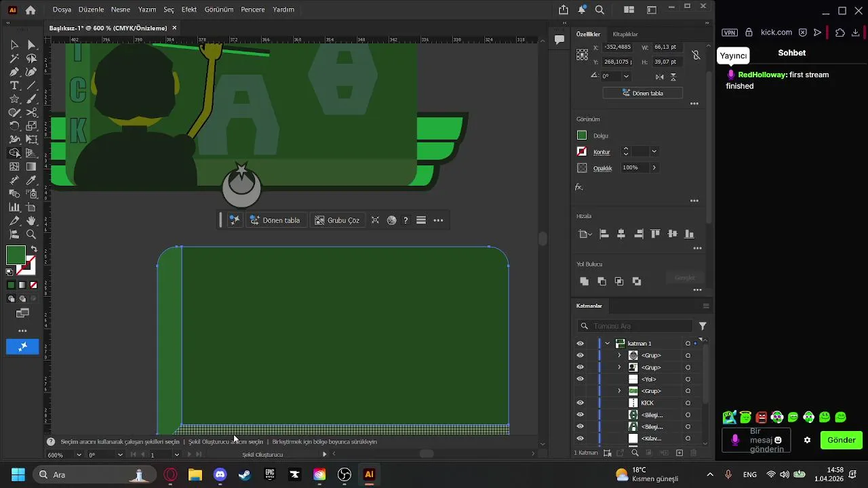868x488 pixels.
Task: Collapse the katman 1 layer tree
Action: [x=608, y=344]
